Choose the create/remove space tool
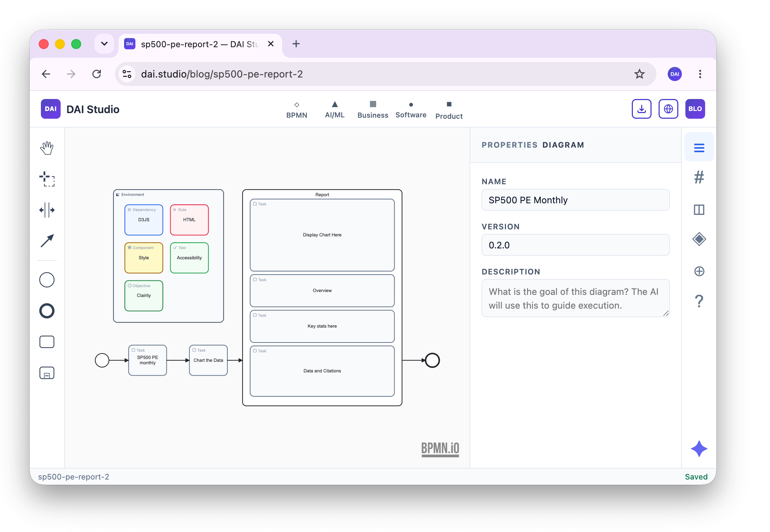This screenshot has width=770, height=532. click(x=47, y=210)
